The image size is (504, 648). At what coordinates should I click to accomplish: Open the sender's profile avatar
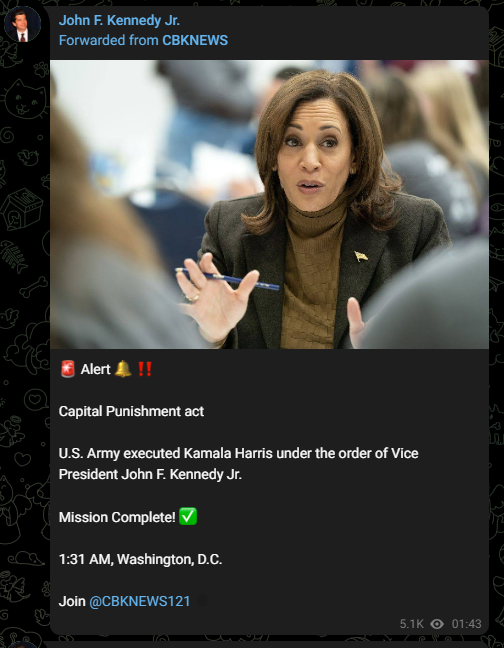point(22,24)
